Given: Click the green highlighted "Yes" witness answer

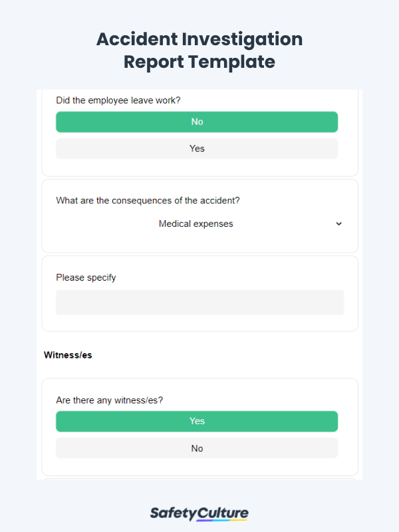Looking at the screenshot, I should (197, 421).
